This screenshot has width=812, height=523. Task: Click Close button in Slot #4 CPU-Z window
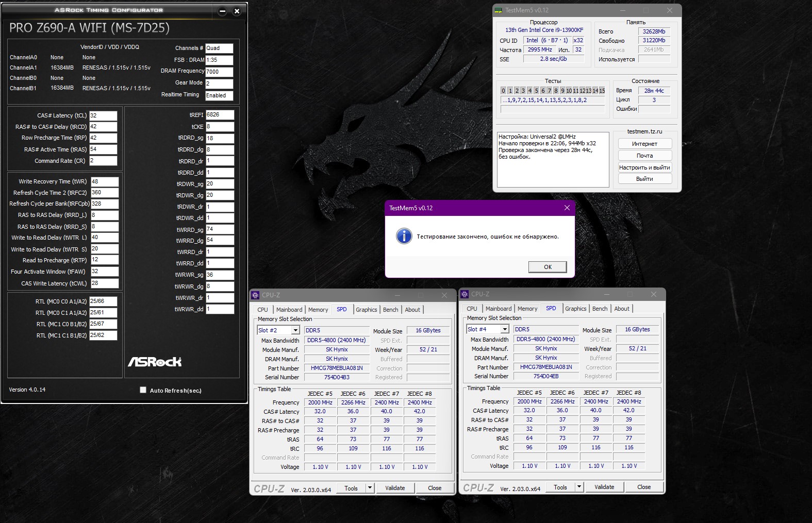[x=644, y=487]
